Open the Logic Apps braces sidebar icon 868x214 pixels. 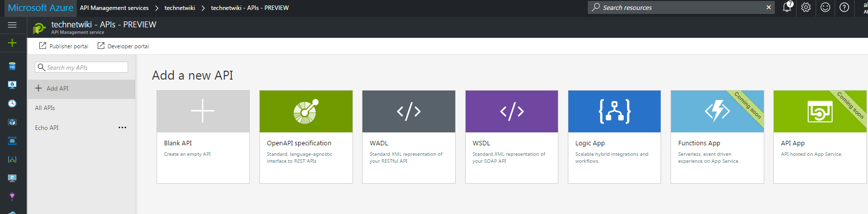[12, 159]
